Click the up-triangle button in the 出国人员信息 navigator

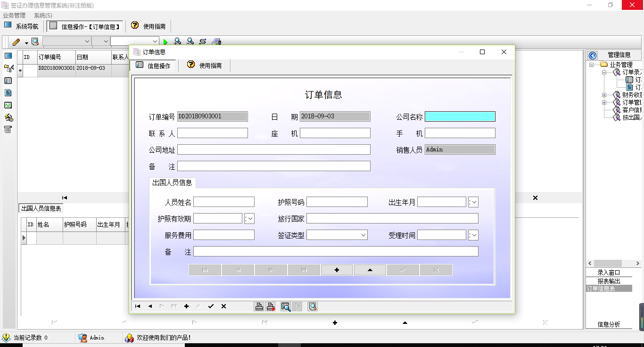click(x=370, y=270)
